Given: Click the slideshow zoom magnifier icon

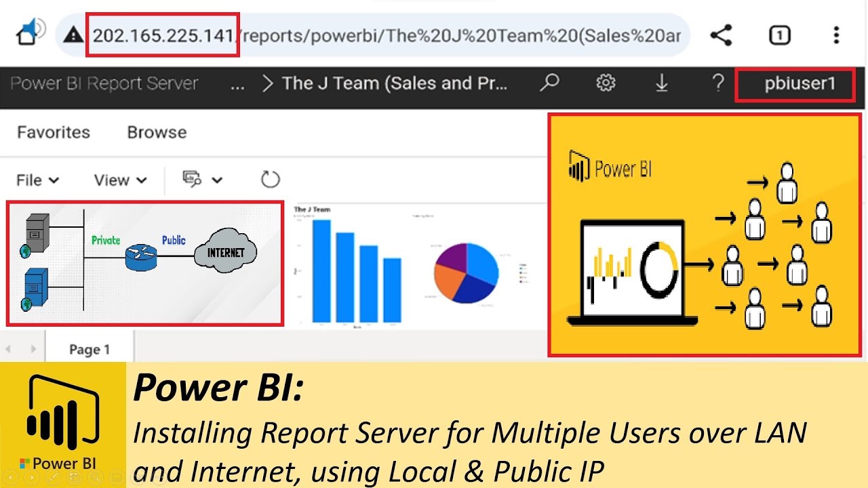Looking at the screenshot, I should 96,478.
